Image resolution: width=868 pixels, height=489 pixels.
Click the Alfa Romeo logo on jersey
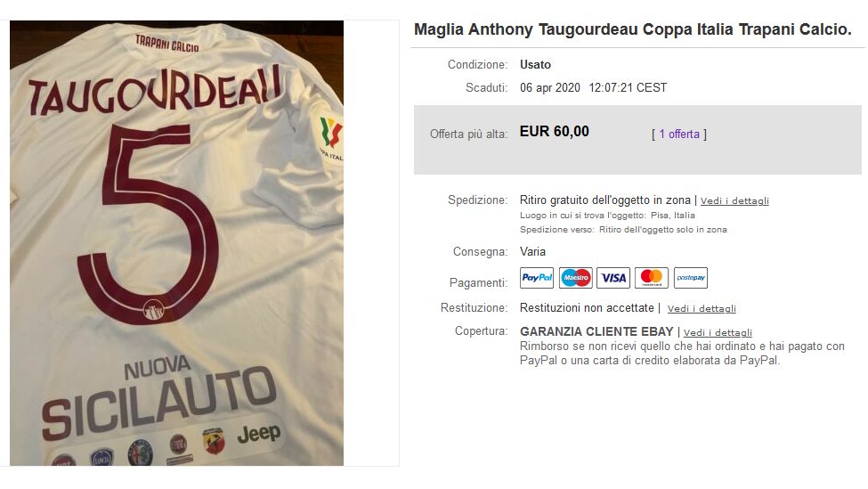[x=140, y=452]
